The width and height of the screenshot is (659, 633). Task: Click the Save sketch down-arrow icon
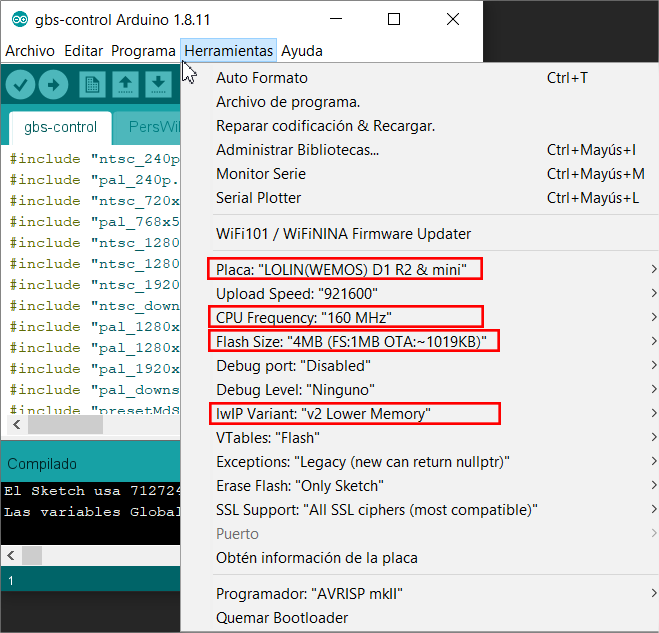pos(157,85)
